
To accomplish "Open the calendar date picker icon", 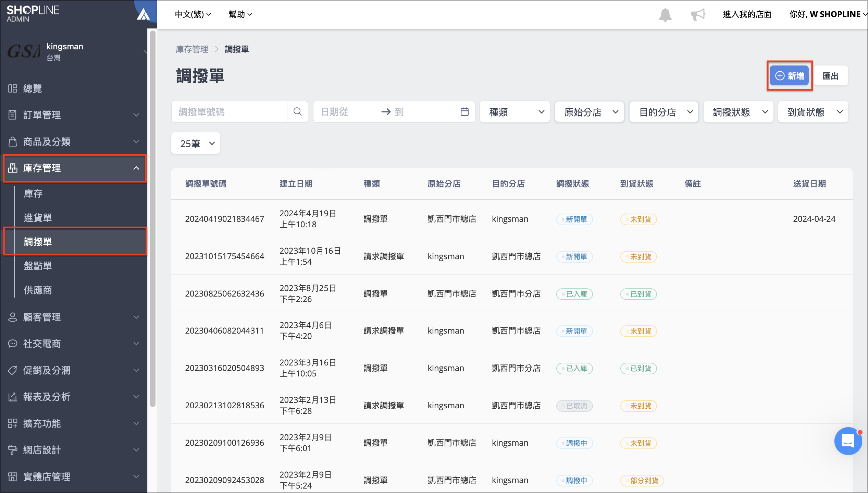I will click(464, 112).
